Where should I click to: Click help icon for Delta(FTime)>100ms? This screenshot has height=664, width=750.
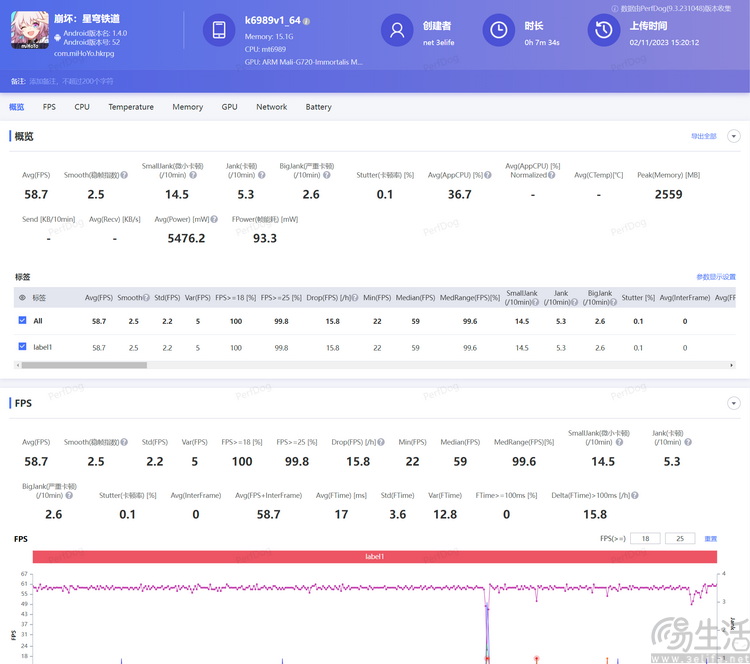(x=635, y=495)
